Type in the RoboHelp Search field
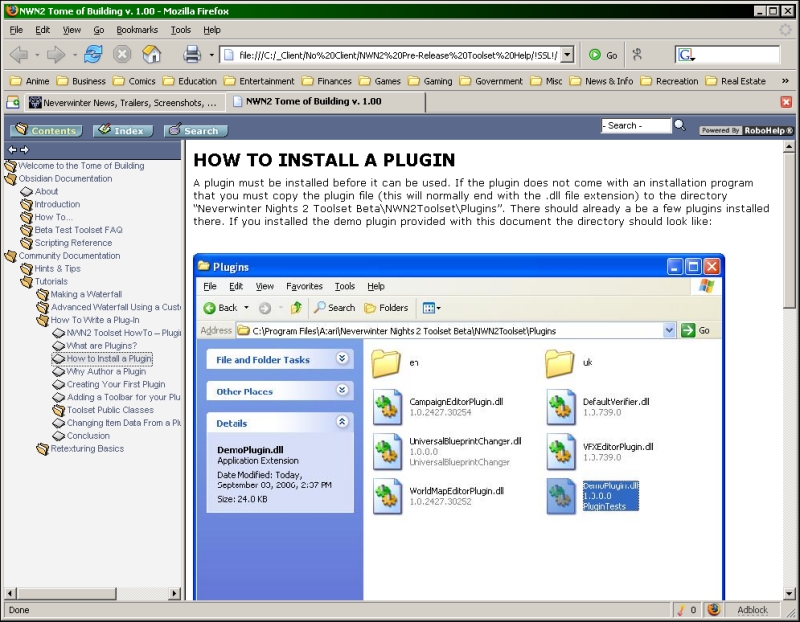 (x=634, y=126)
